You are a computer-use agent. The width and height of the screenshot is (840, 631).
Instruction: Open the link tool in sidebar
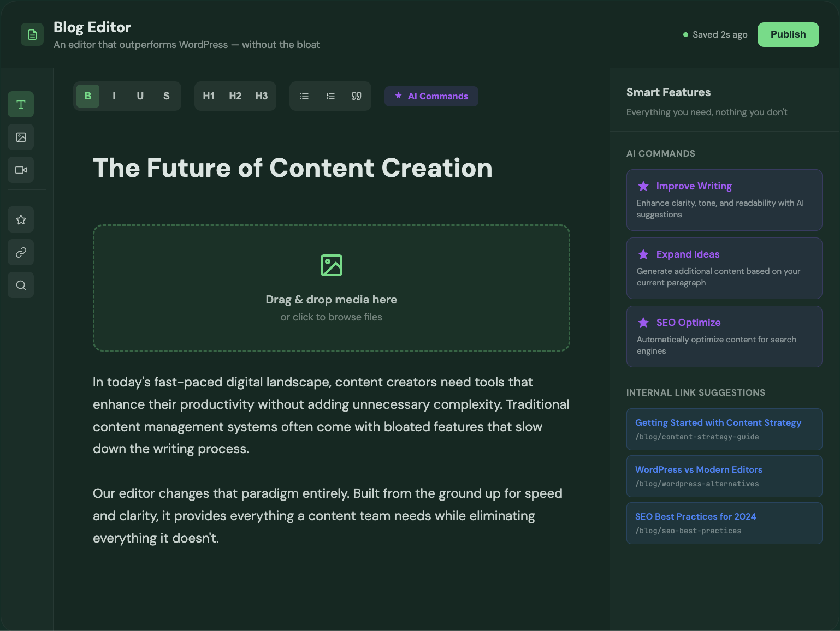tap(21, 252)
